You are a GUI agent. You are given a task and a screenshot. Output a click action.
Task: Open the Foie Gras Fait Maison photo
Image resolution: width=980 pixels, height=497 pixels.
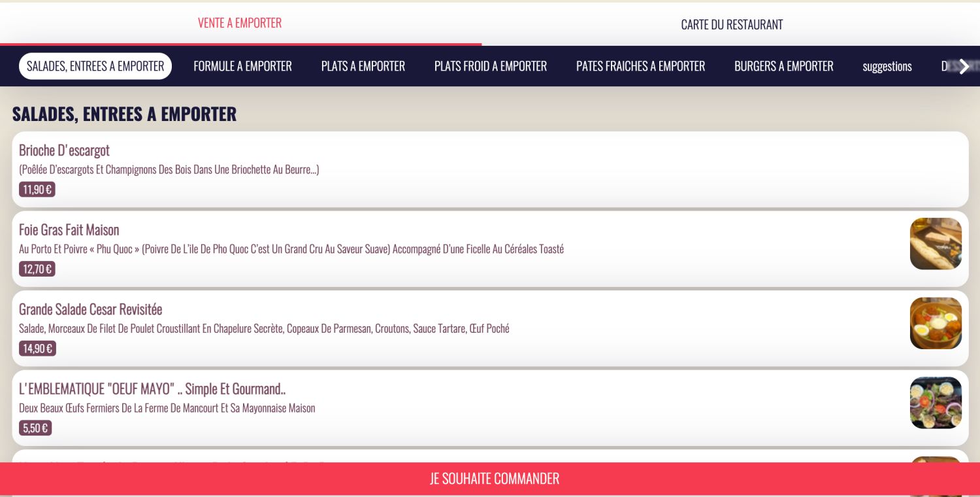pyautogui.click(x=936, y=244)
